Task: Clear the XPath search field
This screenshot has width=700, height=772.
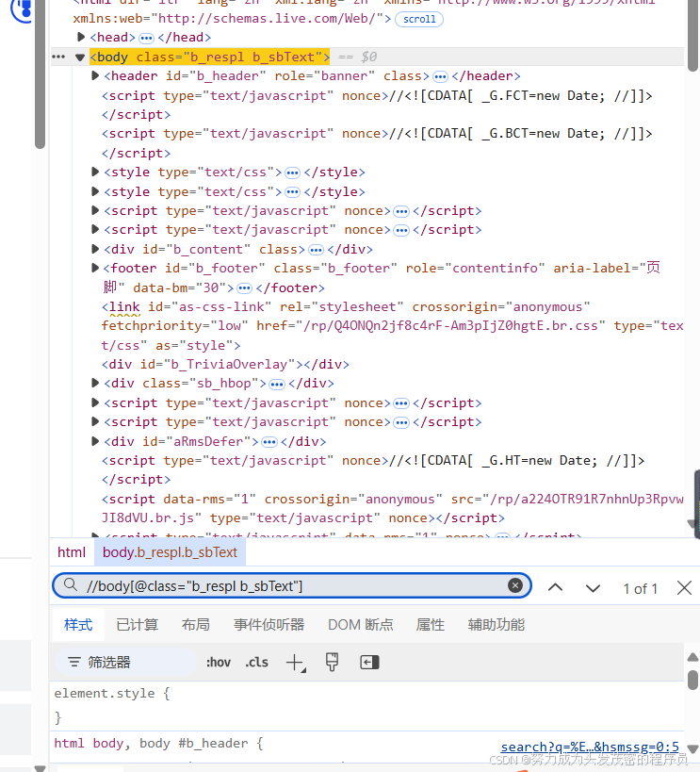Action: click(515, 585)
